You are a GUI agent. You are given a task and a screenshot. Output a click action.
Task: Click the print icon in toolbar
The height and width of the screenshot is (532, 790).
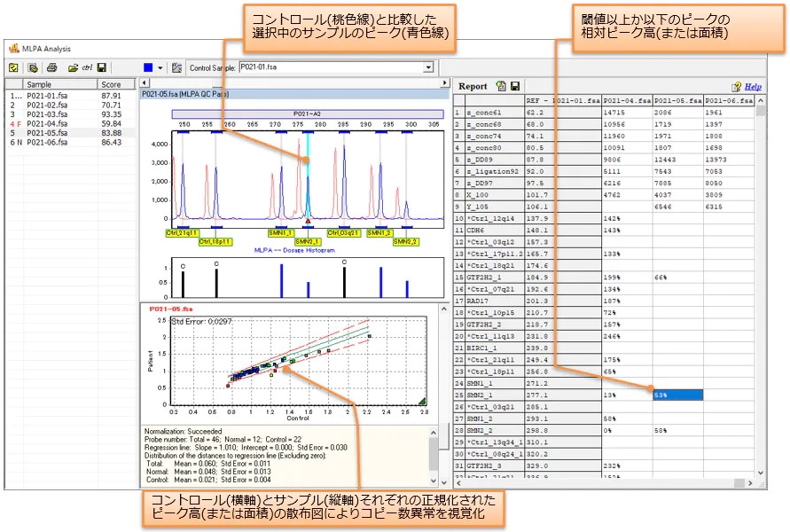click(x=52, y=67)
